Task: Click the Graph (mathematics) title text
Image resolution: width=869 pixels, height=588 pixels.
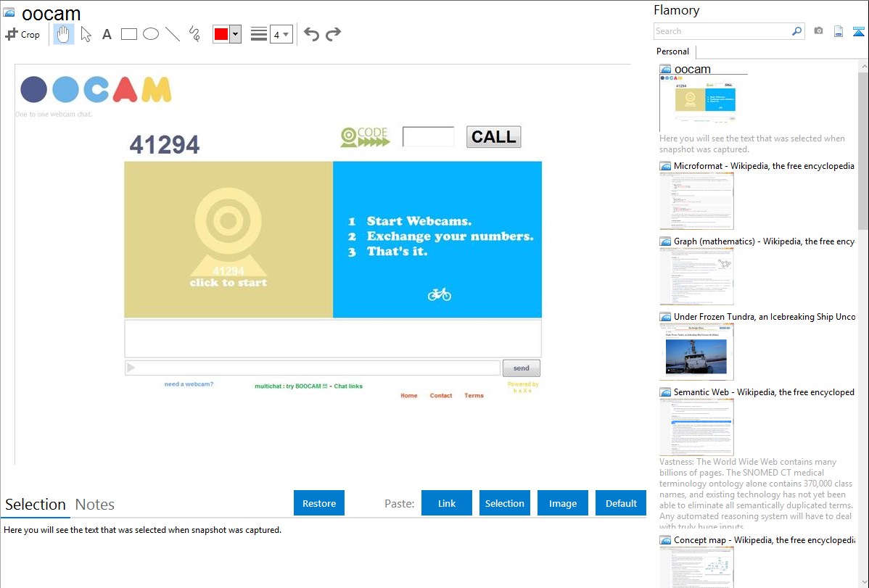Action: pos(764,241)
